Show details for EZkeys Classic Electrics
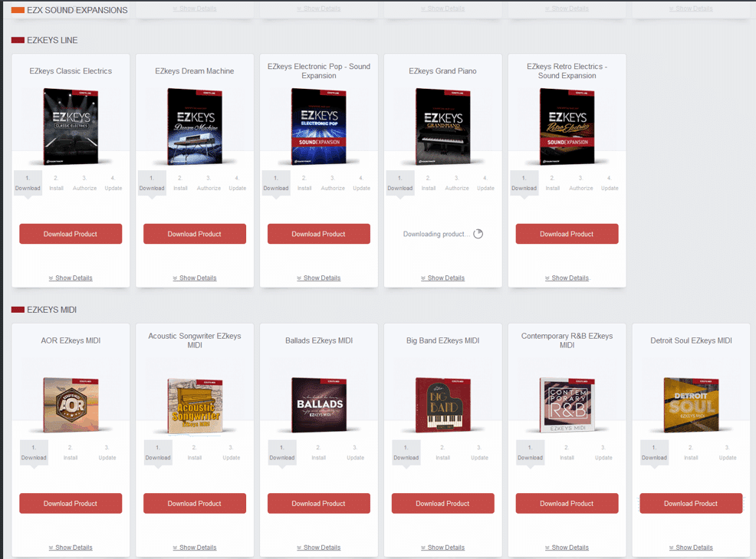This screenshot has height=559, width=756. click(71, 278)
